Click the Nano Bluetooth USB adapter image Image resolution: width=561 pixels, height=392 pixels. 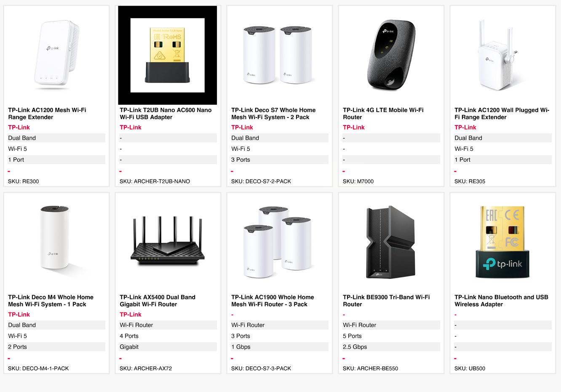pos(502,242)
